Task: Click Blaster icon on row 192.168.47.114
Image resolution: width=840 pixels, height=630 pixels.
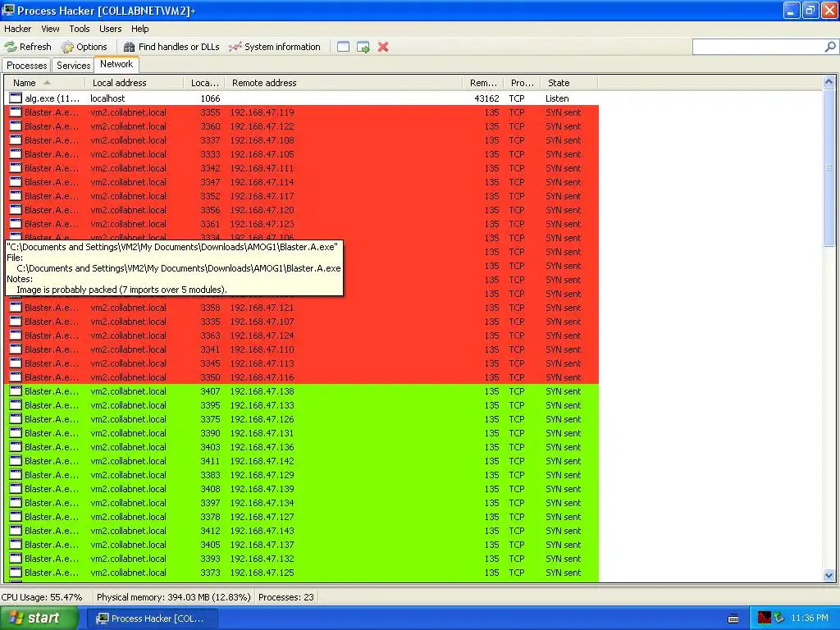Action: [16, 181]
